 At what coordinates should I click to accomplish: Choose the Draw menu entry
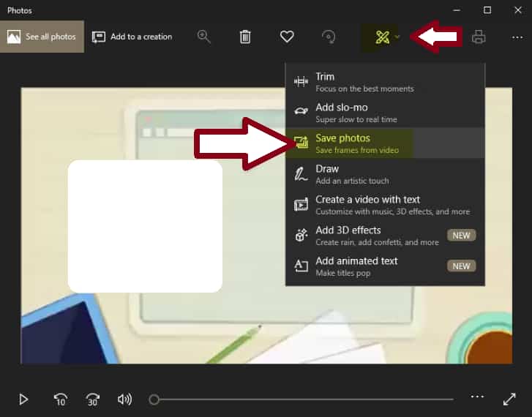[x=385, y=174]
